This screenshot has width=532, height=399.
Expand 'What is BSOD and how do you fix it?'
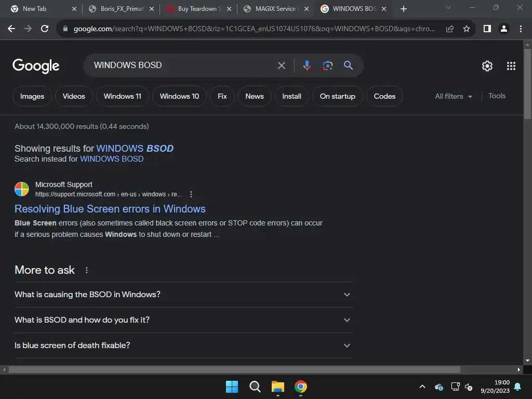point(183,320)
